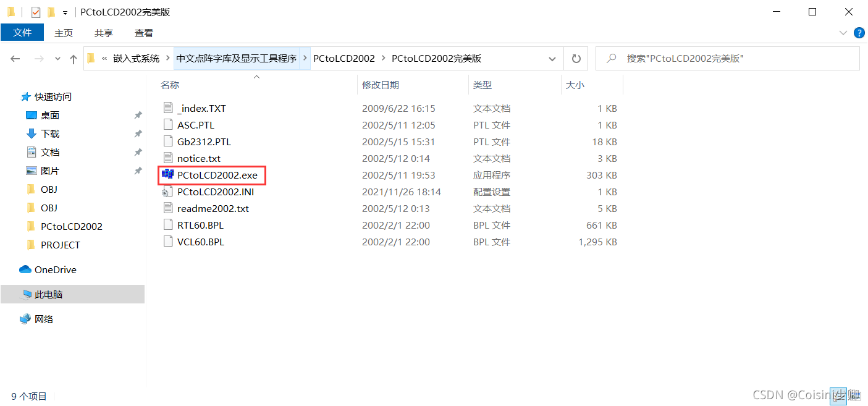The height and width of the screenshot is (406, 868).
Task: Click the Documents (文档) icon in sidebar
Action: [x=32, y=152]
